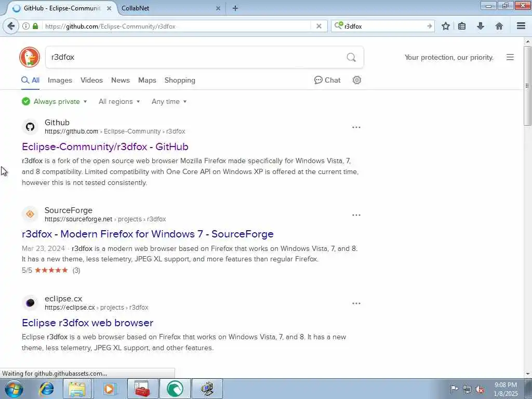
Task: Go to home page icon
Action: click(499, 26)
